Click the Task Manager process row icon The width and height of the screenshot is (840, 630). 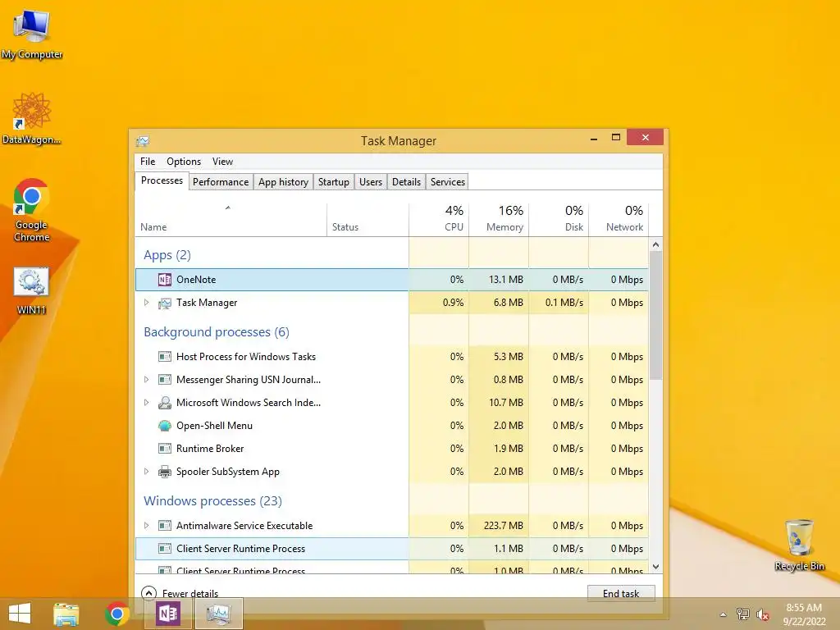(164, 304)
